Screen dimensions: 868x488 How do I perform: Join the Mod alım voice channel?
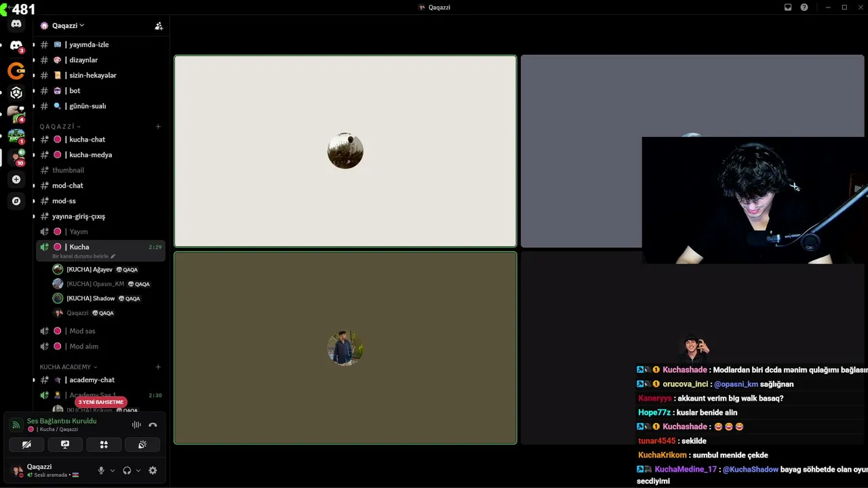coord(100,346)
